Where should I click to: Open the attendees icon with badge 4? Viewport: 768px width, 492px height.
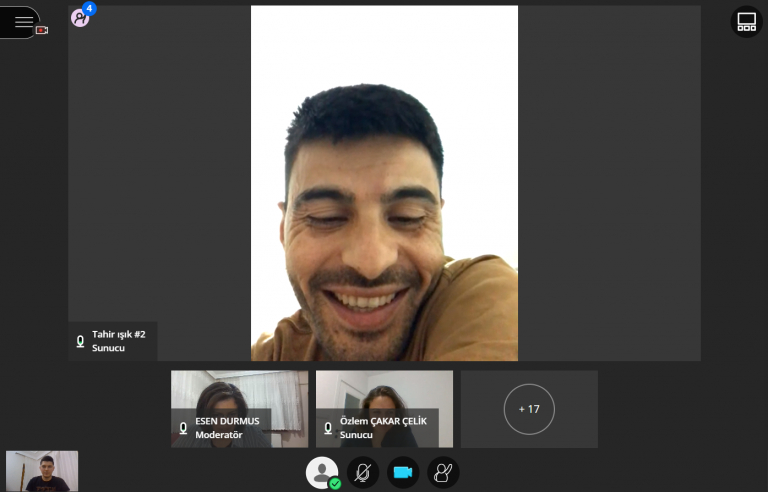tap(80, 18)
